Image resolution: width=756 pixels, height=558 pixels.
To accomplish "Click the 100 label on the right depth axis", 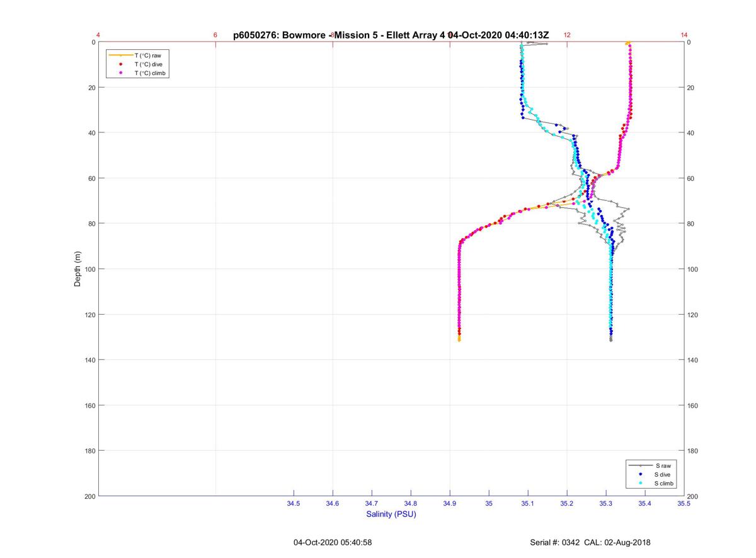I will click(x=693, y=269).
